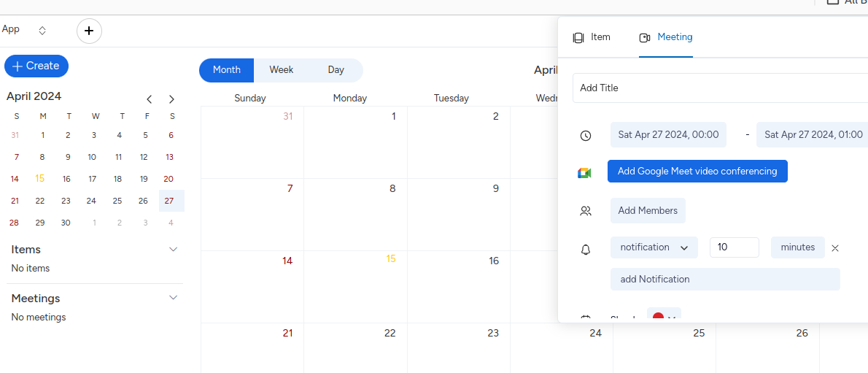This screenshot has height=373, width=868.
Task: Switch to the Item tab
Action: pyautogui.click(x=592, y=37)
